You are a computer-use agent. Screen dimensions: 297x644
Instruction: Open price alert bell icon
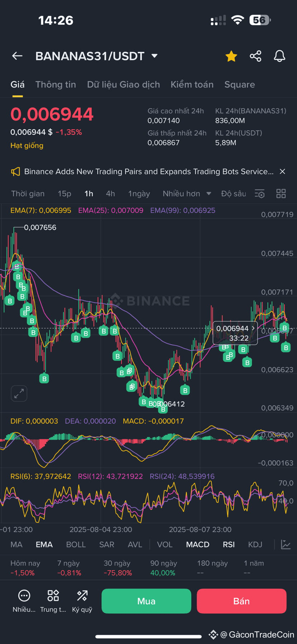(279, 56)
